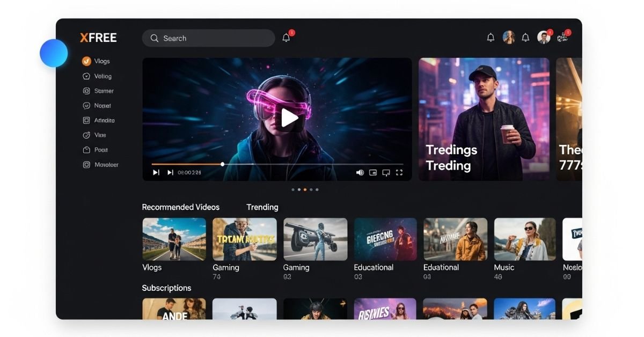The image size is (644, 337).
Task: Click the Subscriptions section heading
Action: pyautogui.click(x=166, y=288)
